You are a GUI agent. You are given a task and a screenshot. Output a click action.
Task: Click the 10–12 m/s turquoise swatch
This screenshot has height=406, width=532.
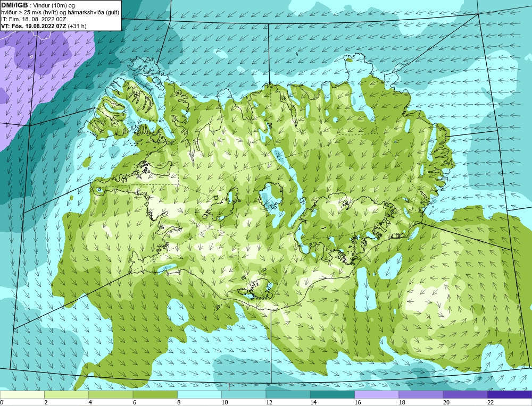coord(244,394)
